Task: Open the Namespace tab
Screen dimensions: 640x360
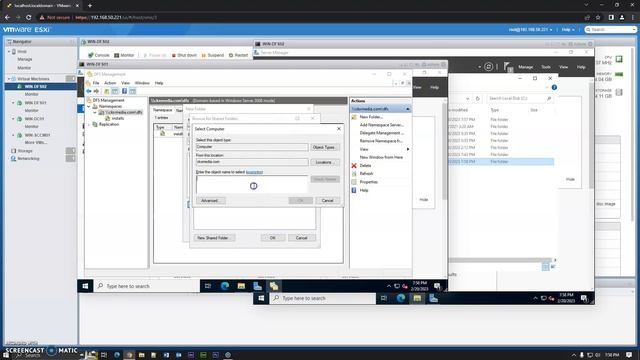Action: pos(162,110)
